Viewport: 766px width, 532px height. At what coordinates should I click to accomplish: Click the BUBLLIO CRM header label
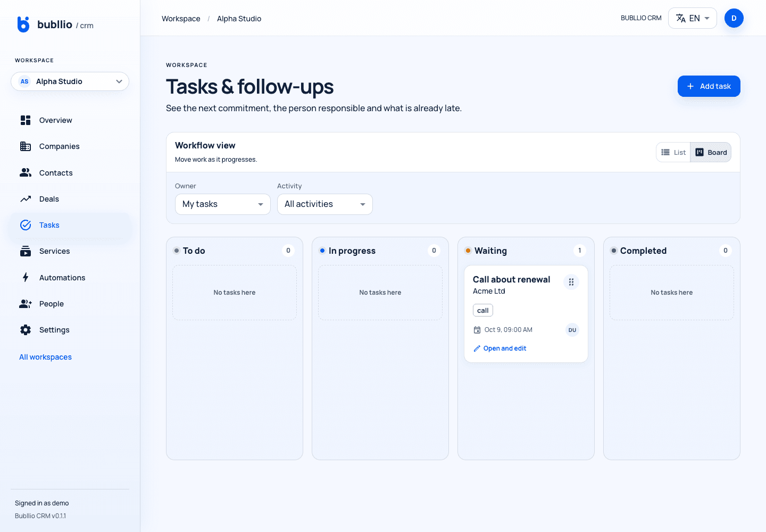(641, 18)
